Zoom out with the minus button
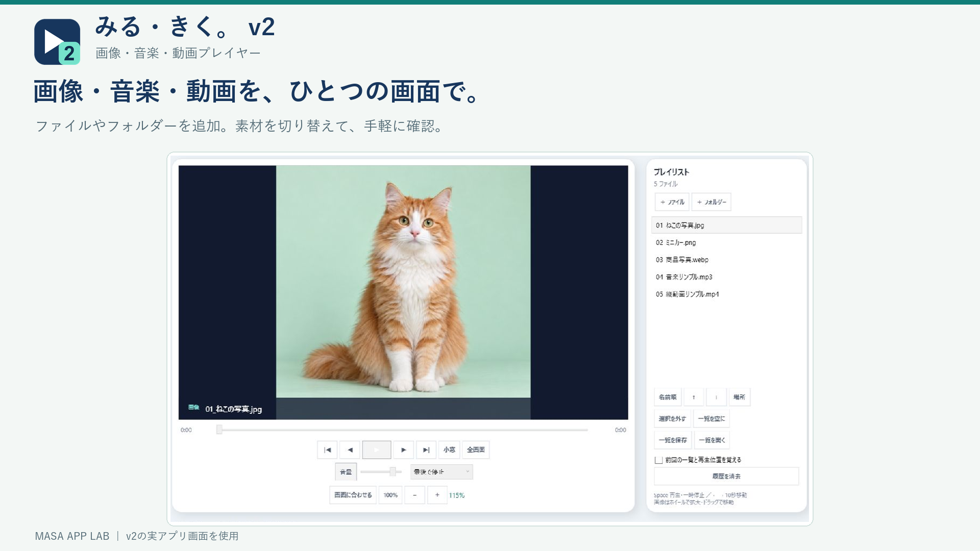Image resolution: width=980 pixels, height=551 pixels. tap(414, 495)
